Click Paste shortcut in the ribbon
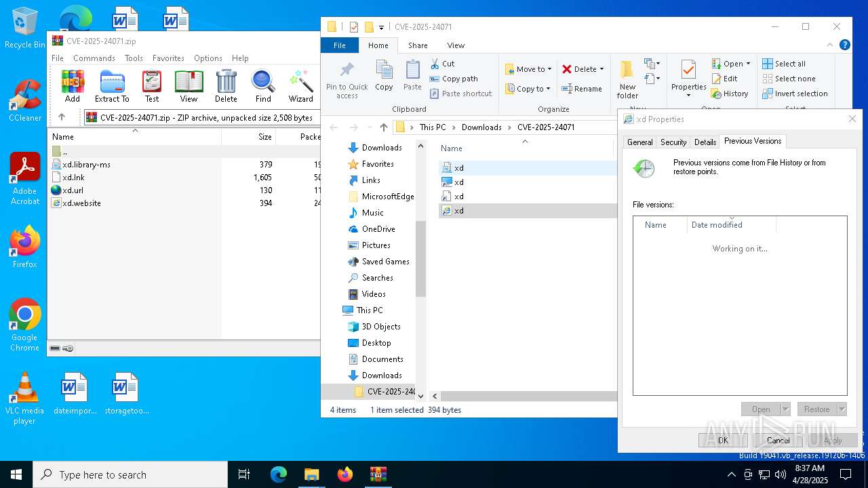This screenshot has width=868, height=488. (x=460, y=94)
